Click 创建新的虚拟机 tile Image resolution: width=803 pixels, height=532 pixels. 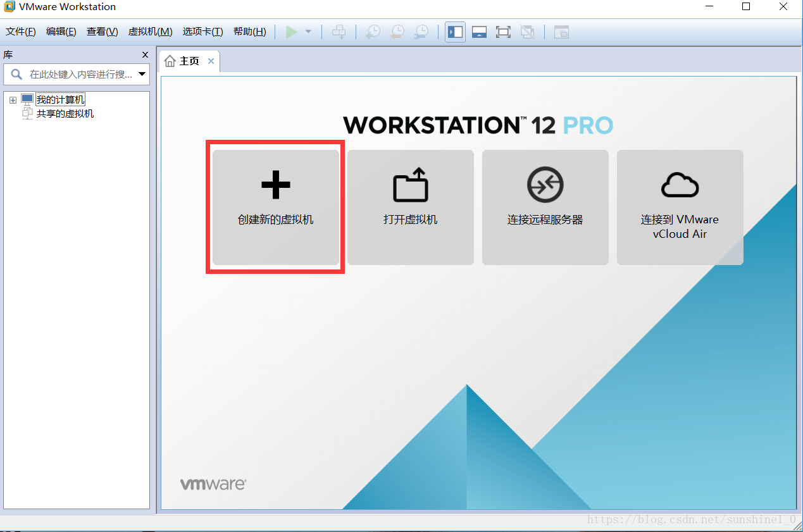pos(275,207)
